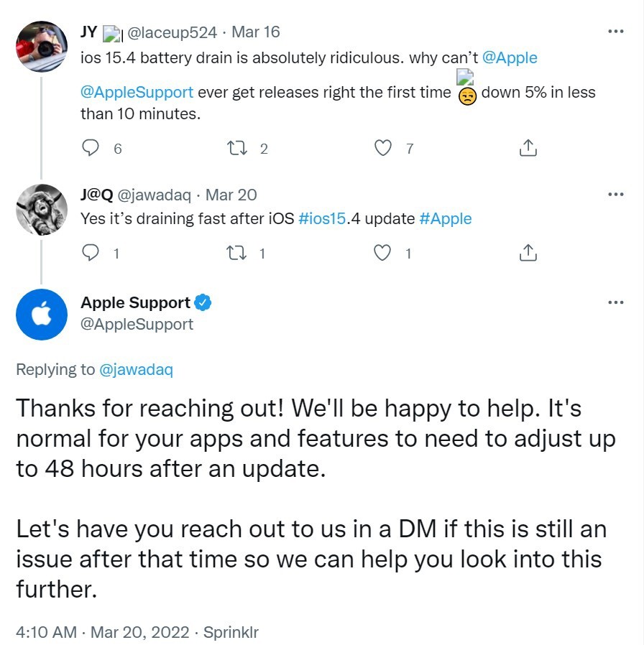Reply to J@Q's draining fast tweet
644x645 pixels.
[91, 253]
